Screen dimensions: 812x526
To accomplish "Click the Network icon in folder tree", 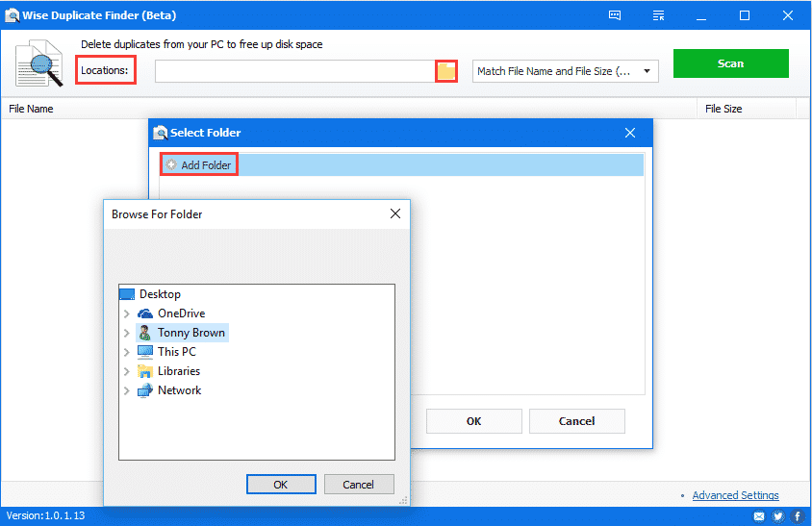I will (x=145, y=390).
